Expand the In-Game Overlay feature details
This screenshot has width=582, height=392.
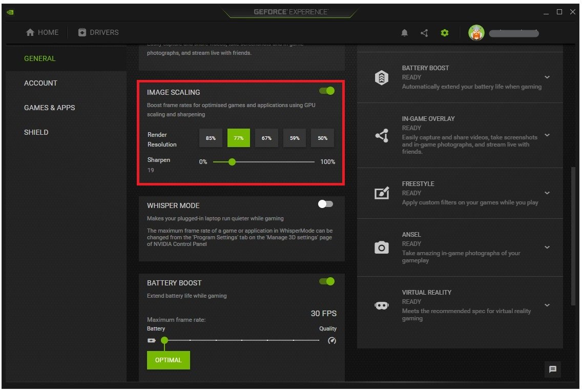pyautogui.click(x=547, y=135)
